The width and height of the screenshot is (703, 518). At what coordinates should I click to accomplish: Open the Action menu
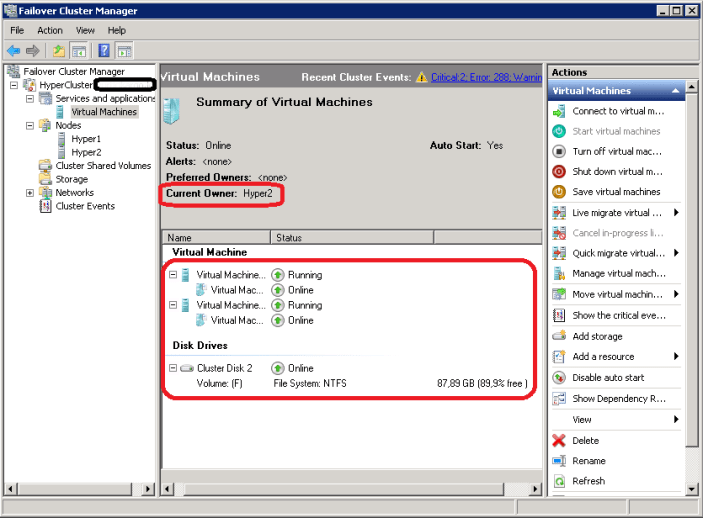[x=50, y=30]
